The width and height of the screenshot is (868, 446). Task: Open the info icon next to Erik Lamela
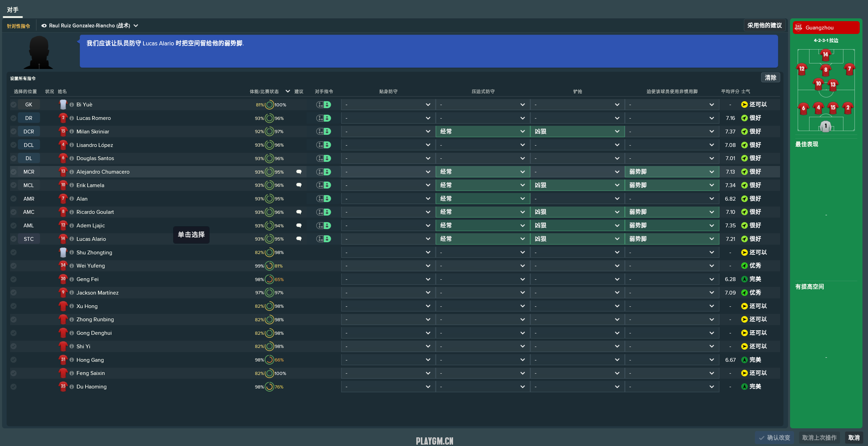[x=72, y=185]
